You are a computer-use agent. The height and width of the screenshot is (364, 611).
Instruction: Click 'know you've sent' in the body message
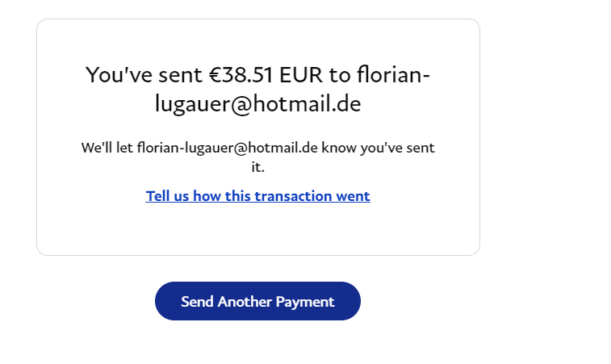coord(379,149)
